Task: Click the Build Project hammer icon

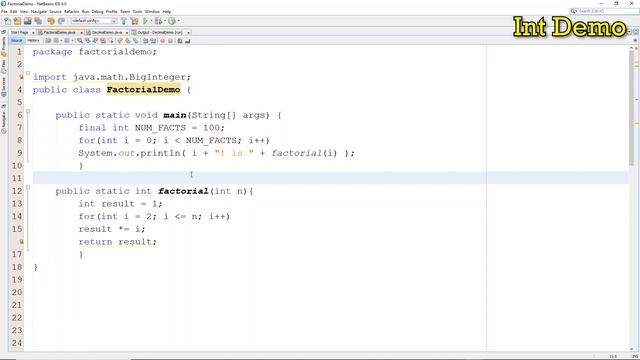Action: pyautogui.click(x=124, y=21)
